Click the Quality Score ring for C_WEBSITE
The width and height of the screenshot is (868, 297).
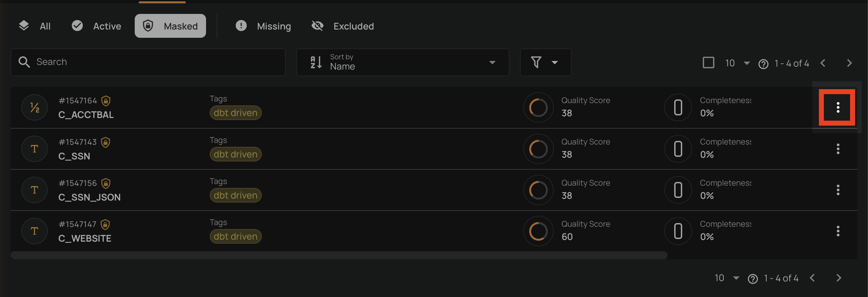(538, 231)
